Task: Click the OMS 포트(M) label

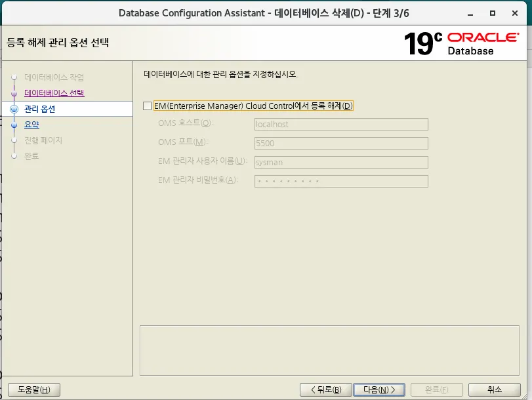Action: (x=183, y=142)
